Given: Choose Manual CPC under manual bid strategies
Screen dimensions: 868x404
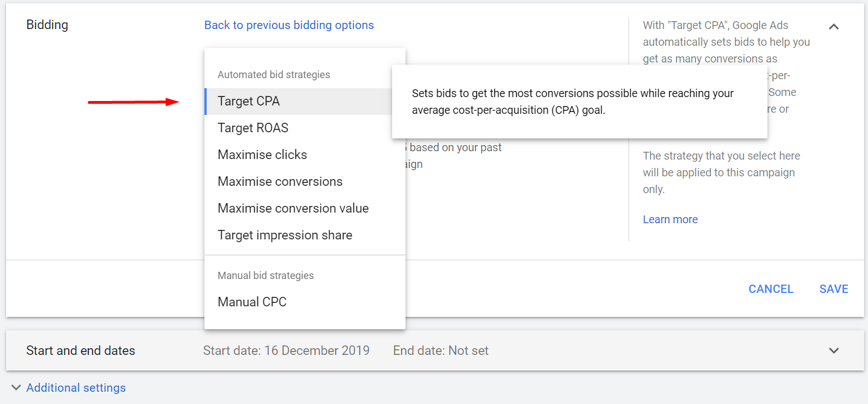Looking at the screenshot, I should point(252,301).
